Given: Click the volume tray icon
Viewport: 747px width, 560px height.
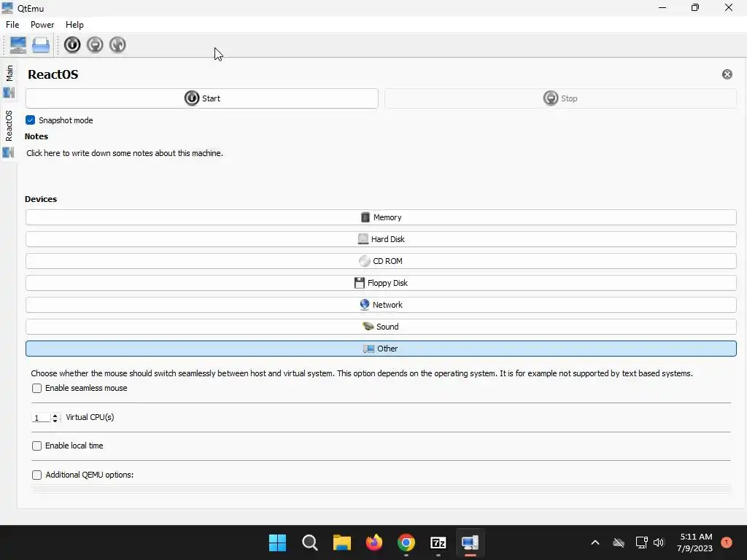Looking at the screenshot, I should click(659, 542).
